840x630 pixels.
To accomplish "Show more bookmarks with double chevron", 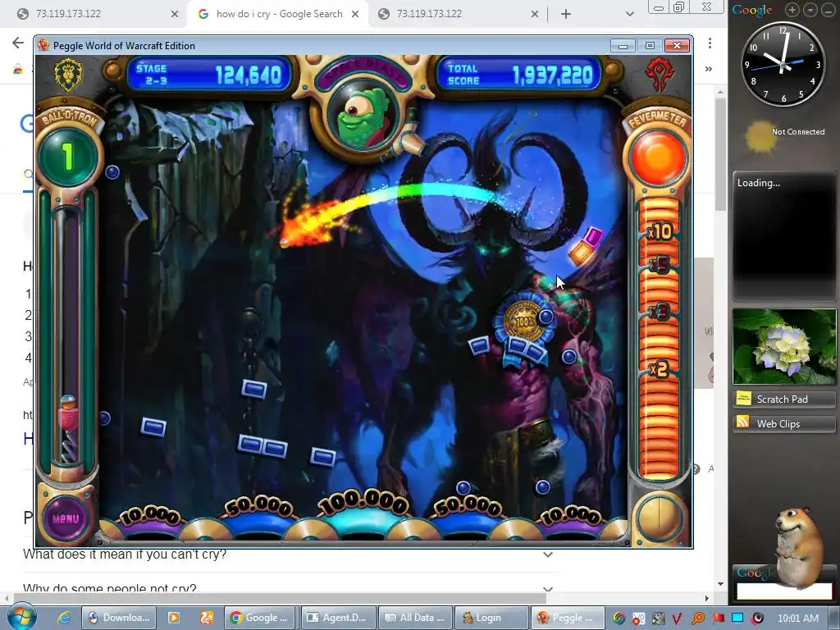I will pyautogui.click(x=708, y=69).
